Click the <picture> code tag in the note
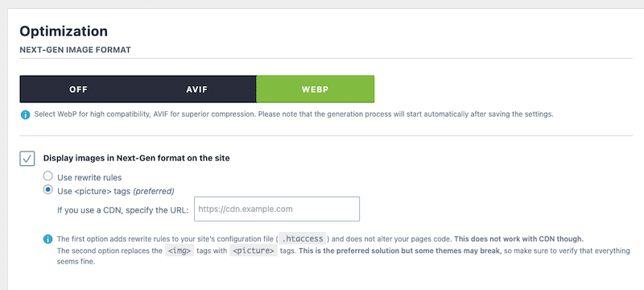Viewport: 644px width, 290px height. 254,251
